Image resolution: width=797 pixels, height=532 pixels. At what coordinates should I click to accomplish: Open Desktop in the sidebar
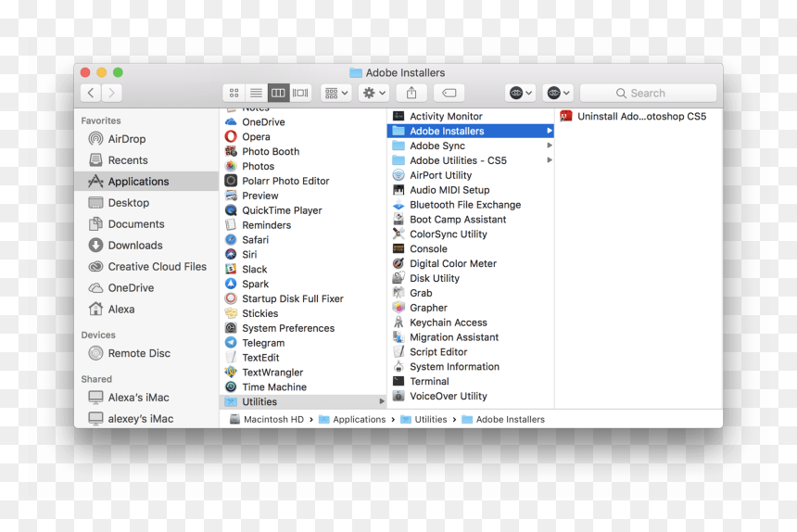(x=147, y=203)
